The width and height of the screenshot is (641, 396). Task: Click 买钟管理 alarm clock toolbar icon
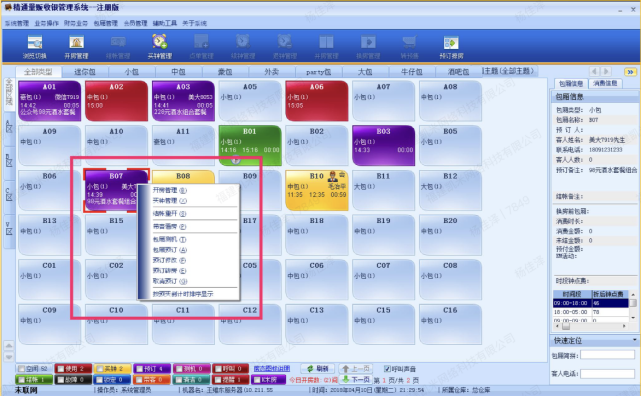pyautogui.click(x=159, y=47)
